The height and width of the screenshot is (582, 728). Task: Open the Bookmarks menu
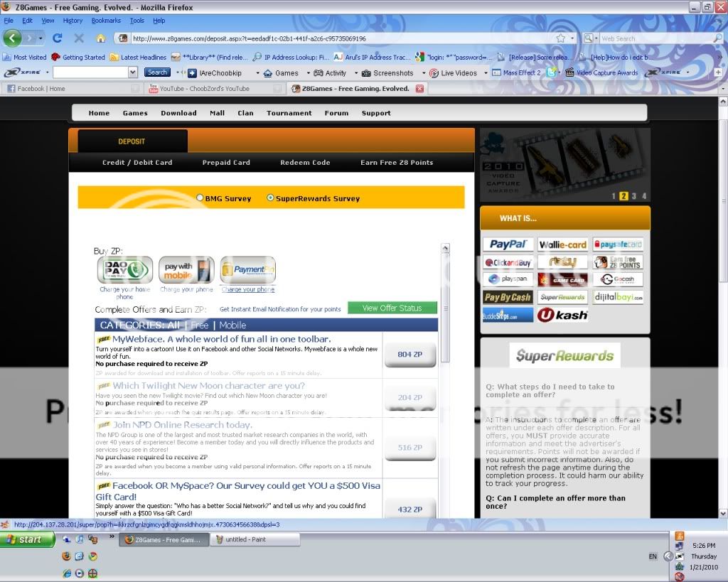(x=106, y=21)
